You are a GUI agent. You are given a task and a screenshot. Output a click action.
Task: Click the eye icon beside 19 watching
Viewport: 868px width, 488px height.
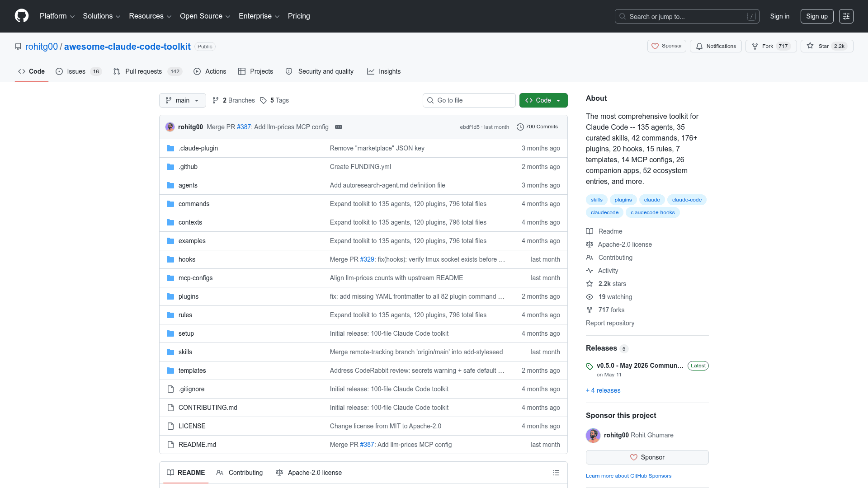pyautogui.click(x=590, y=297)
